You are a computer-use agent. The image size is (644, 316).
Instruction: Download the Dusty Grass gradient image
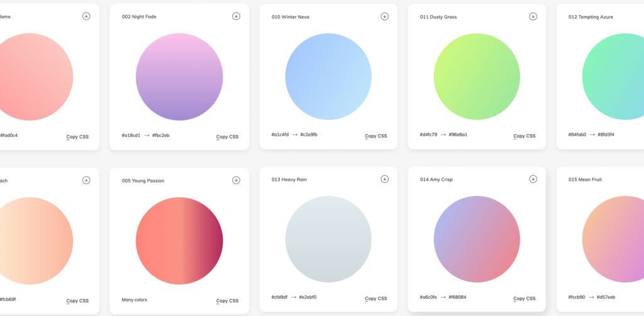(x=533, y=16)
